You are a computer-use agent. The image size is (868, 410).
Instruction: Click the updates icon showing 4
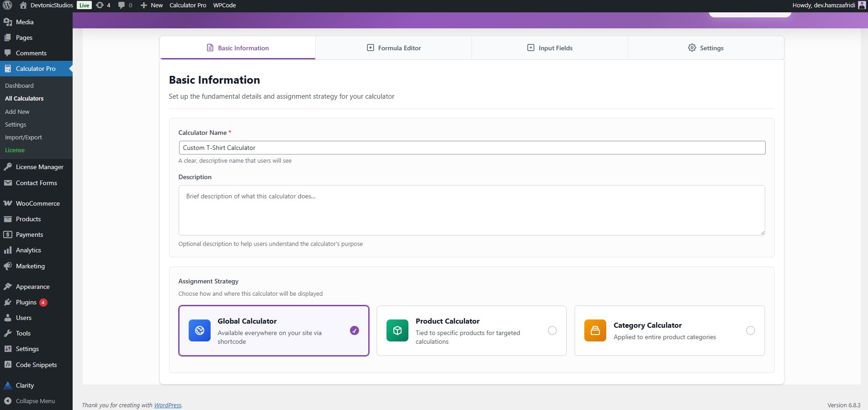pos(103,5)
